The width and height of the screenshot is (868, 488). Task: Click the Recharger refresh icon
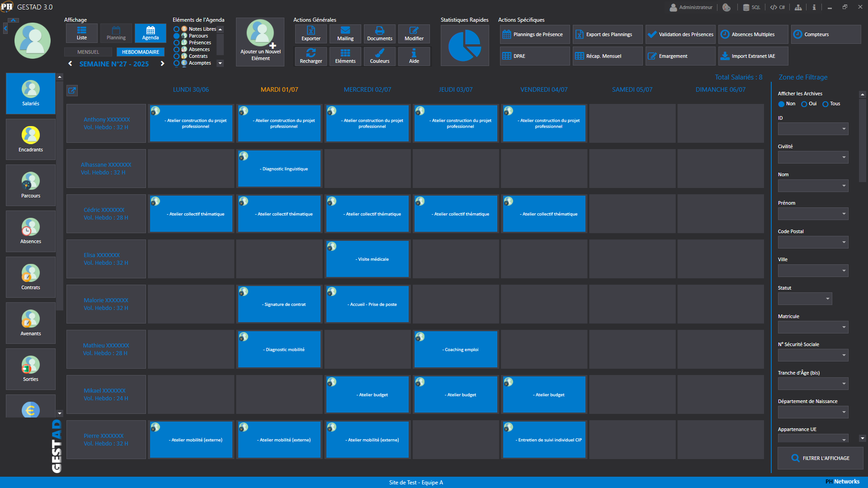[311, 56]
